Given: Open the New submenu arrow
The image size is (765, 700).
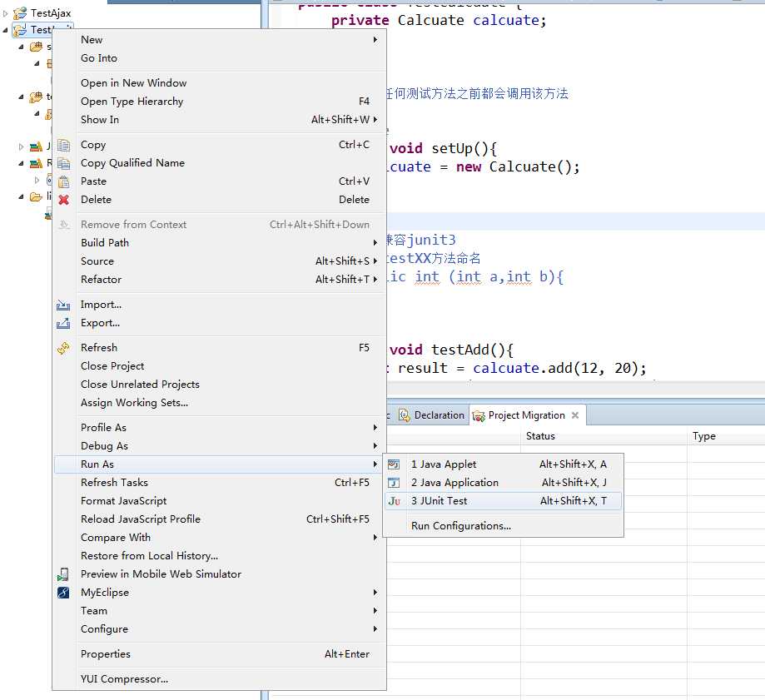Looking at the screenshot, I should point(375,39).
